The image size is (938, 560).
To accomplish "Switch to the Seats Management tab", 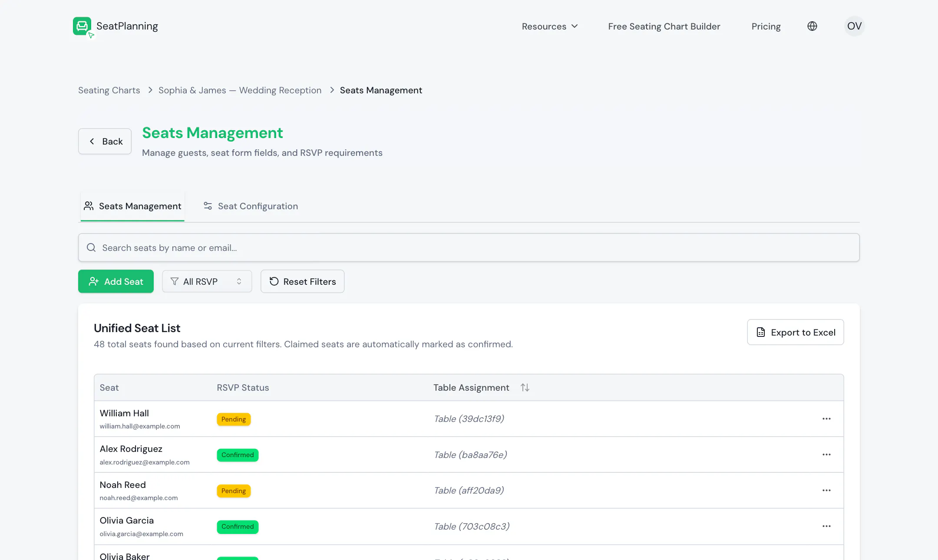I will point(132,206).
